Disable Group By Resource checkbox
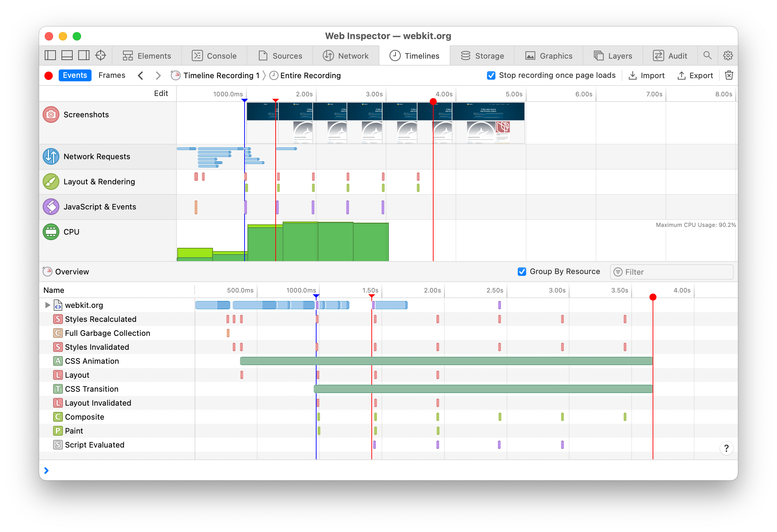 coord(522,272)
